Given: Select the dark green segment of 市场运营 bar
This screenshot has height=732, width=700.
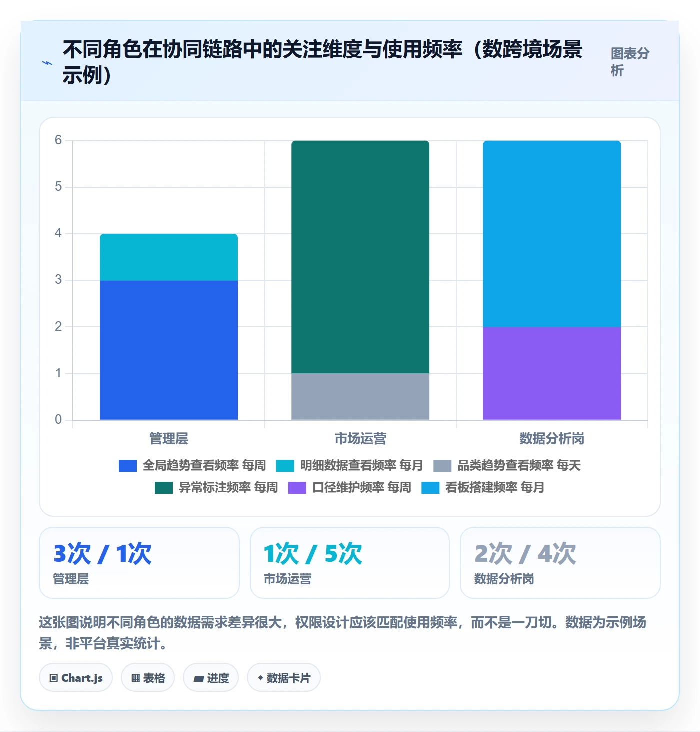Looking at the screenshot, I should (x=360, y=257).
